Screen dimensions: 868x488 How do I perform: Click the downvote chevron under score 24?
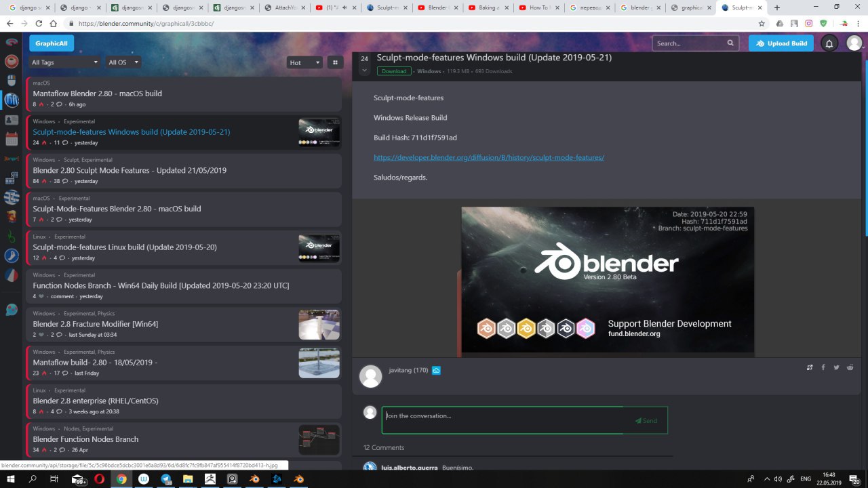pos(365,70)
